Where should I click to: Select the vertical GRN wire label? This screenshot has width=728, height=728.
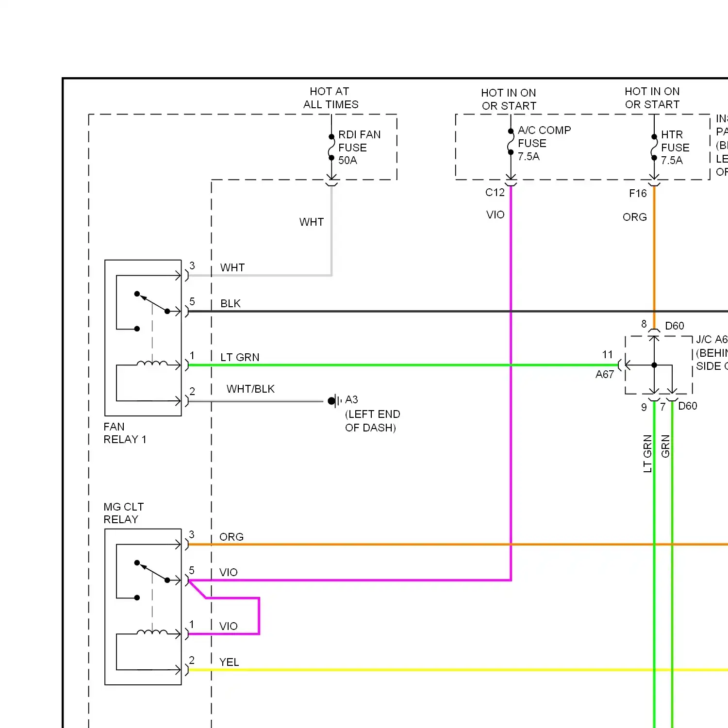point(665,446)
